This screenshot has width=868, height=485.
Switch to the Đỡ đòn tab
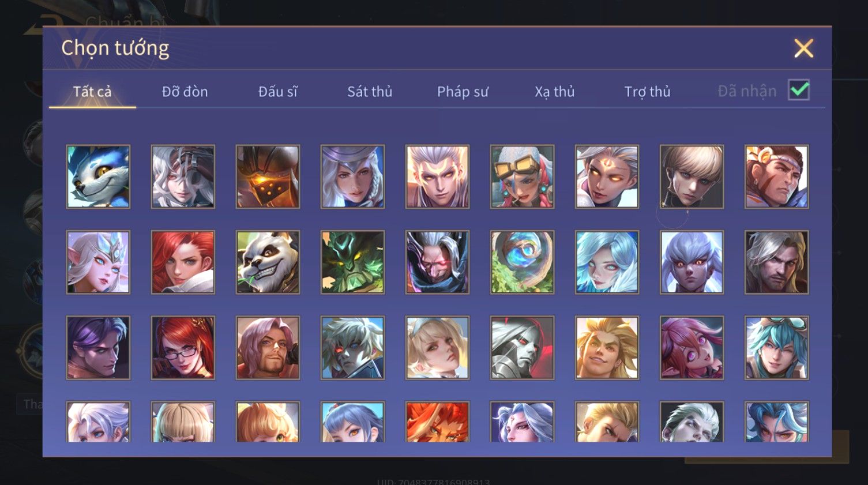pos(185,92)
